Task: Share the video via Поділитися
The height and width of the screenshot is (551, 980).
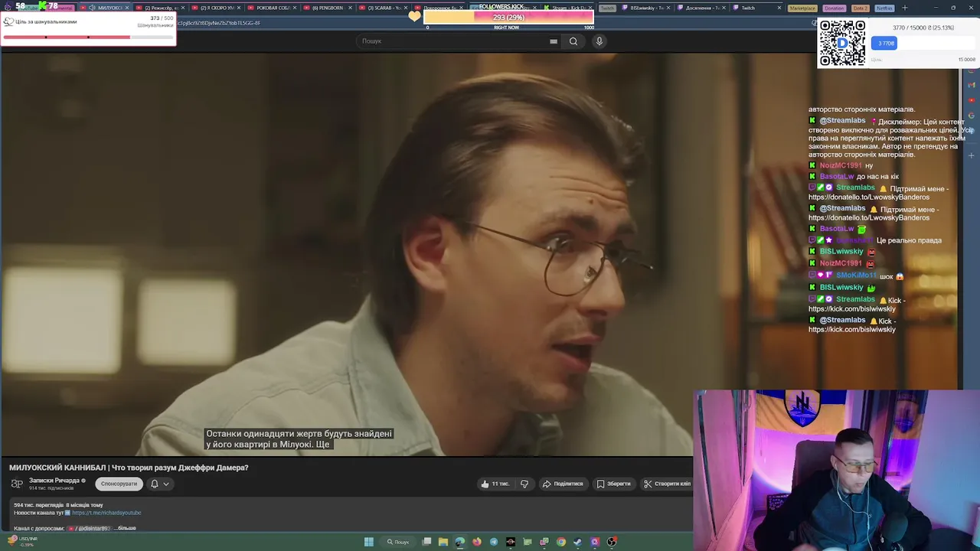Action: pos(563,484)
